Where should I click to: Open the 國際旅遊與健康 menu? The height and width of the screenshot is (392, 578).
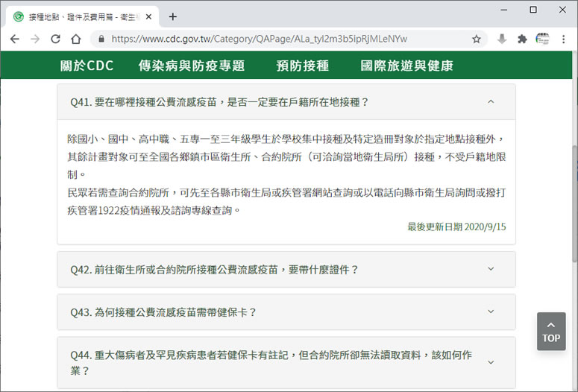(x=406, y=66)
